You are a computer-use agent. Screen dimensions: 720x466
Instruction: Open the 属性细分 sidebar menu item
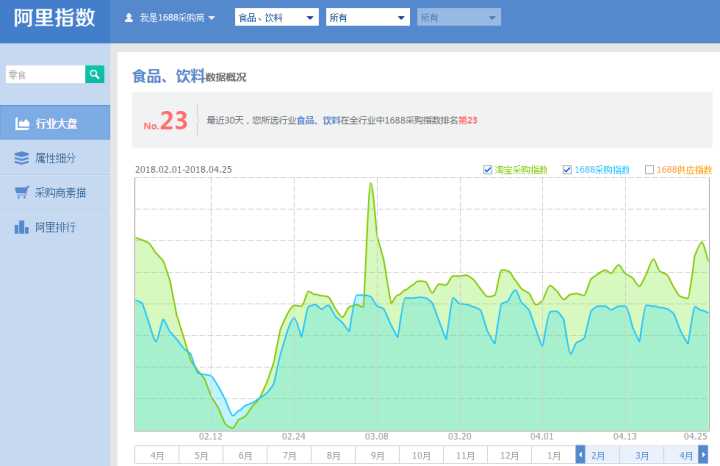pyautogui.click(x=55, y=158)
